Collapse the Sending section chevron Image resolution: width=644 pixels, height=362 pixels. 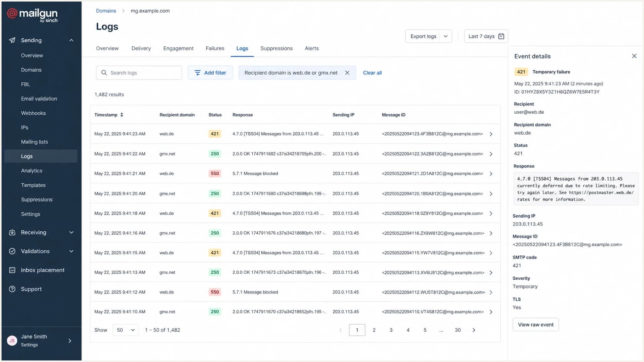coord(71,40)
